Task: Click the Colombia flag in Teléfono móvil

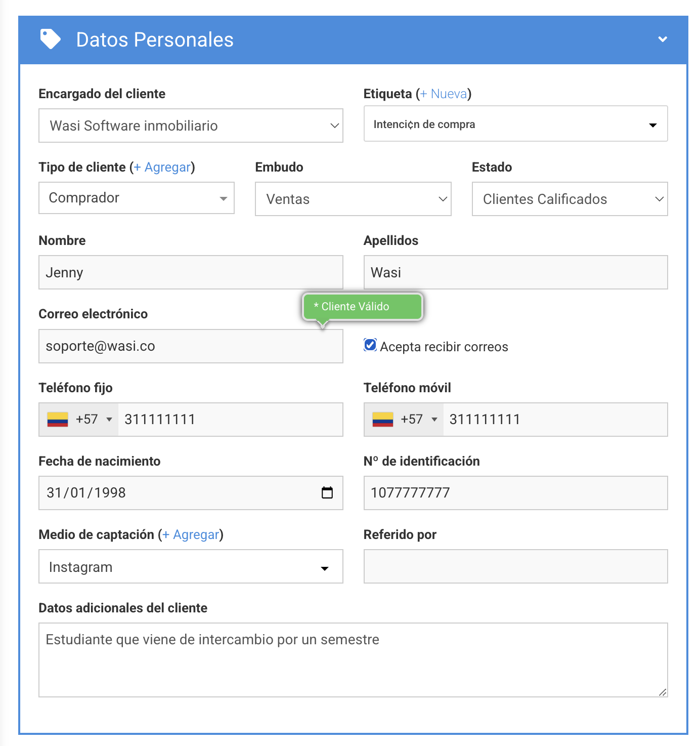Action: click(x=383, y=420)
